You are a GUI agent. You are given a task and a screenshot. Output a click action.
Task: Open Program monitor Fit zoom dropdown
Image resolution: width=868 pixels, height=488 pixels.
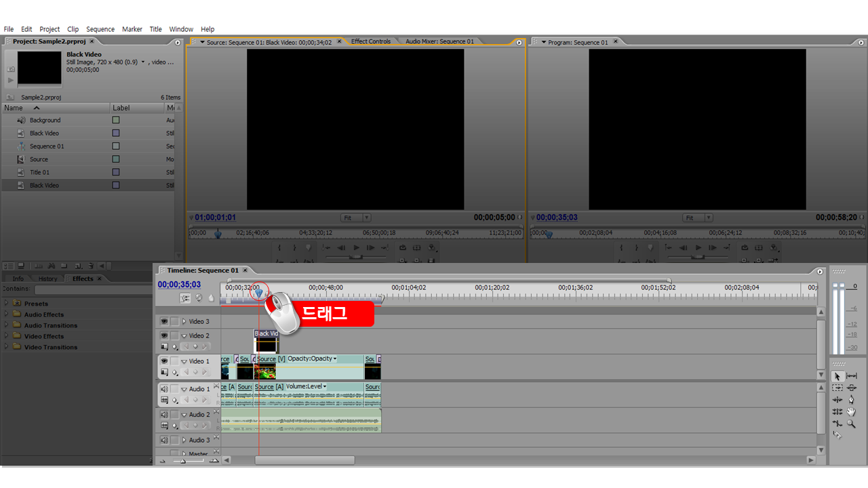tap(698, 218)
